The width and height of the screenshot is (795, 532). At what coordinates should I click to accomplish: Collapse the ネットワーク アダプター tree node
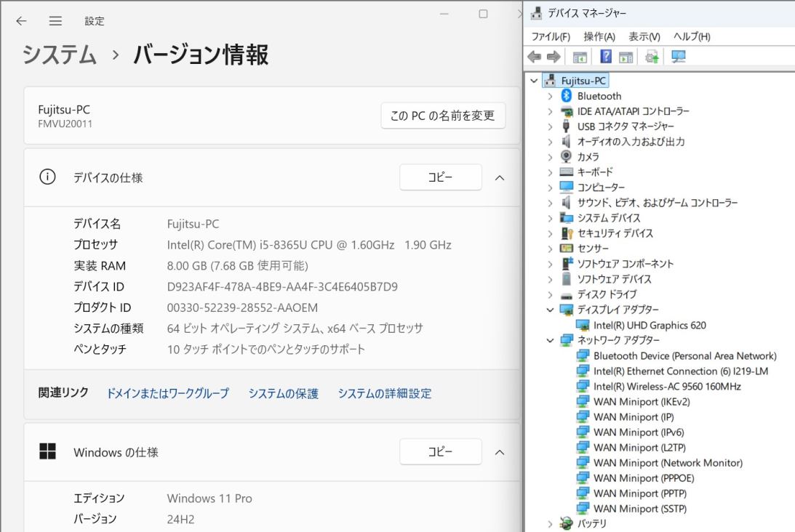(551, 340)
